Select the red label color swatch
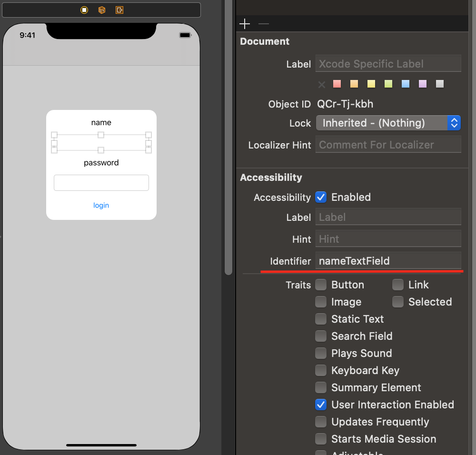The width and height of the screenshot is (476, 455). pyautogui.click(x=337, y=84)
